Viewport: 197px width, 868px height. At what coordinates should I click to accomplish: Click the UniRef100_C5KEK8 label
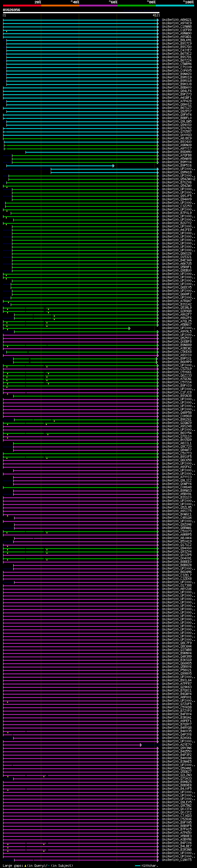pos(177,352)
